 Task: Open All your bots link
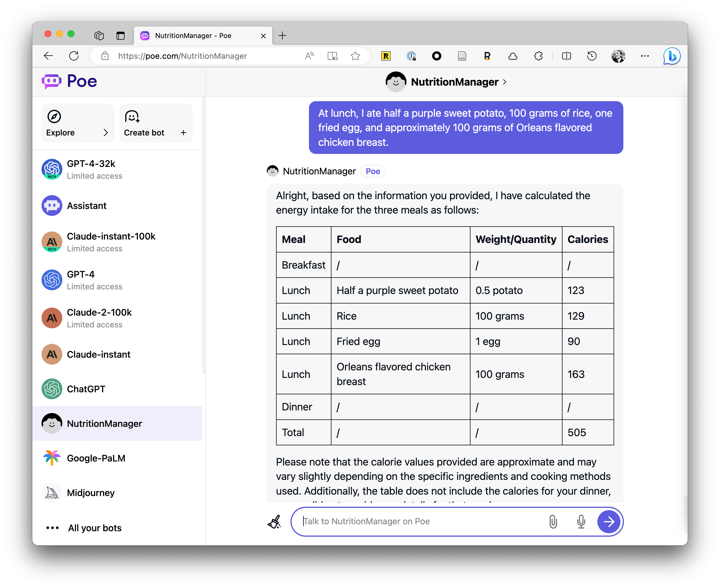tap(95, 528)
